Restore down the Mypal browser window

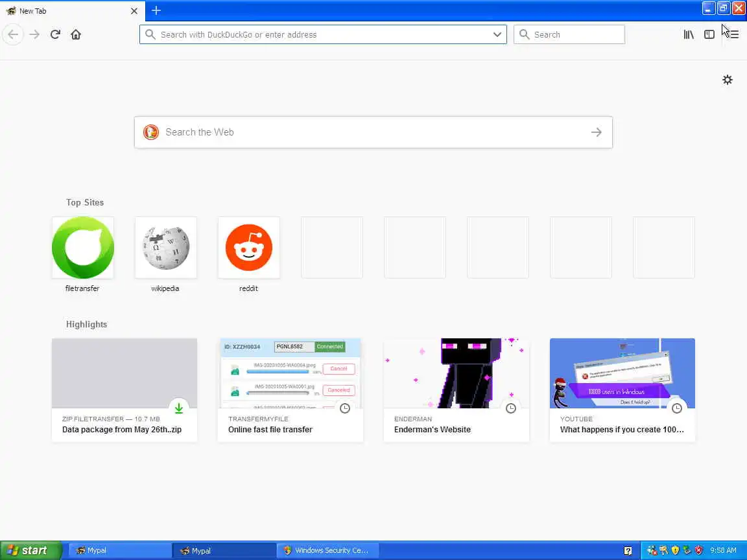tap(723, 8)
